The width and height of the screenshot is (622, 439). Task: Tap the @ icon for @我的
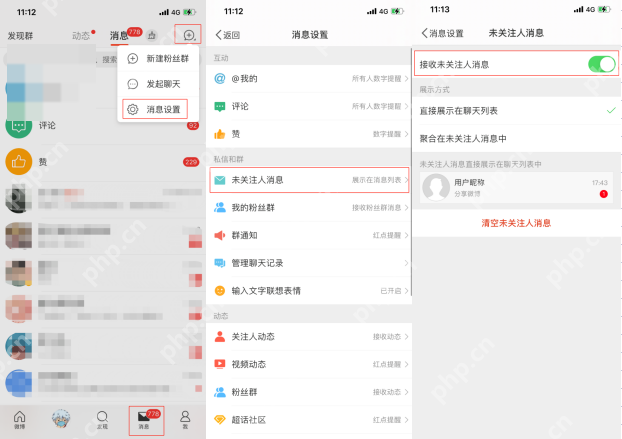(219, 79)
